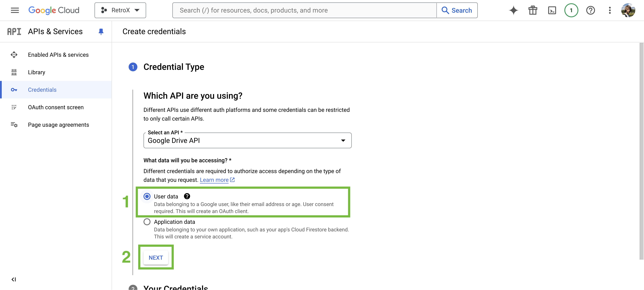Collapse the side navigation panel
This screenshot has height=290, width=644.
tap(14, 280)
